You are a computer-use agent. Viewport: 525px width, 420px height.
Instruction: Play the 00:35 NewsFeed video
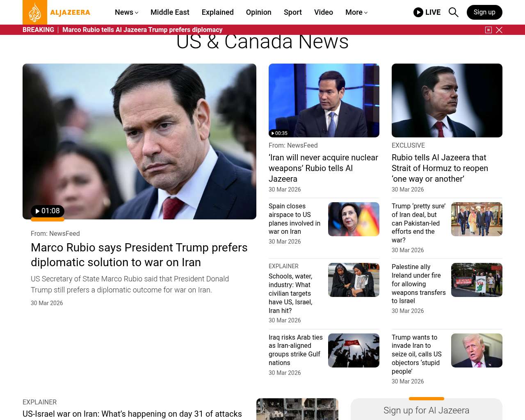pyautogui.click(x=279, y=133)
